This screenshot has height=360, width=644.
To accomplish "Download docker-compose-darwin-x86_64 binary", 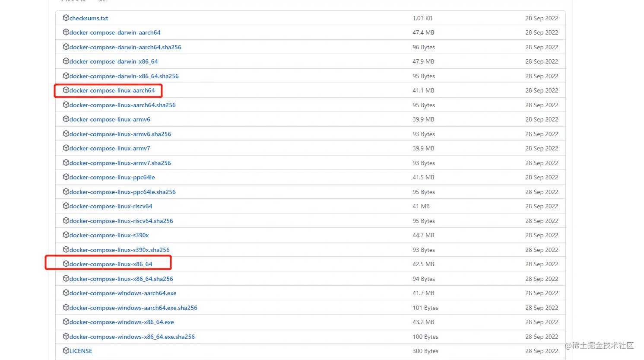I will (x=114, y=61).
